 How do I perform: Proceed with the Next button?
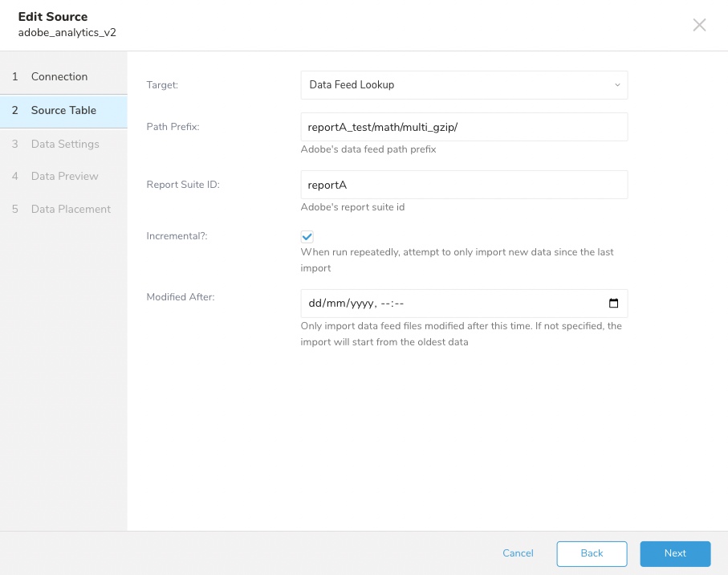pos(675,553)
